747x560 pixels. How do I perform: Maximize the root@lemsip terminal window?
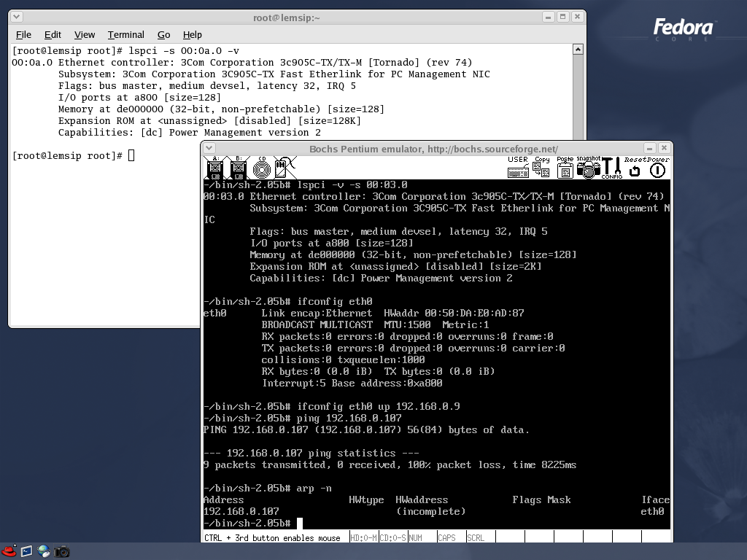(x=562, y=17)
